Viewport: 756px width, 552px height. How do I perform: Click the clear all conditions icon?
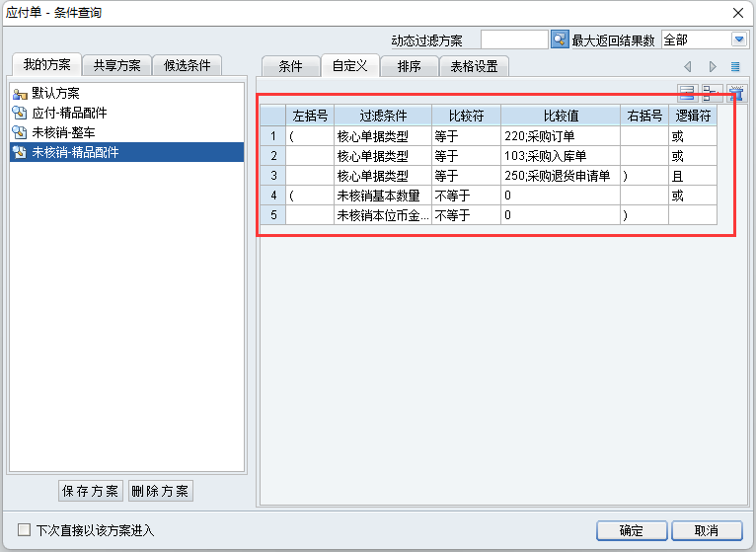click(735, 94)
